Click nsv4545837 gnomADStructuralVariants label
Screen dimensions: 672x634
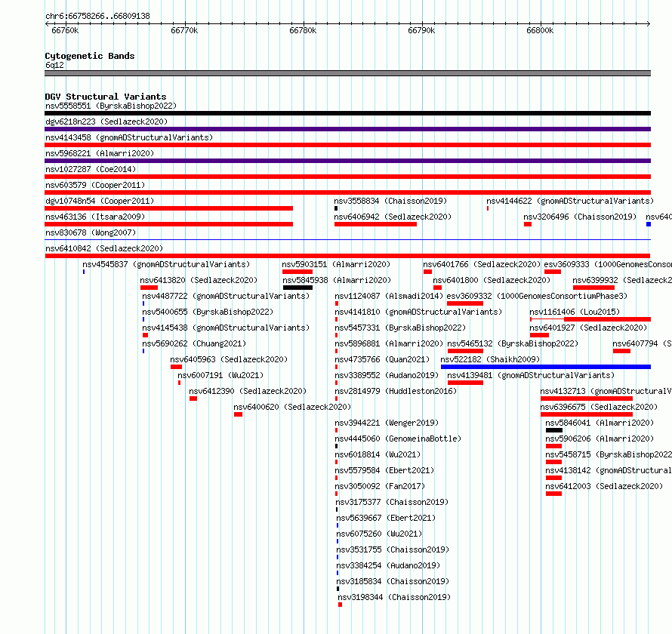click(166, 264)
